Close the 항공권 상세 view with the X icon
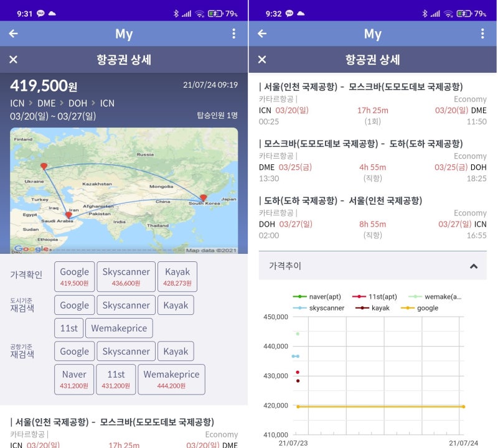 (12, 60)
